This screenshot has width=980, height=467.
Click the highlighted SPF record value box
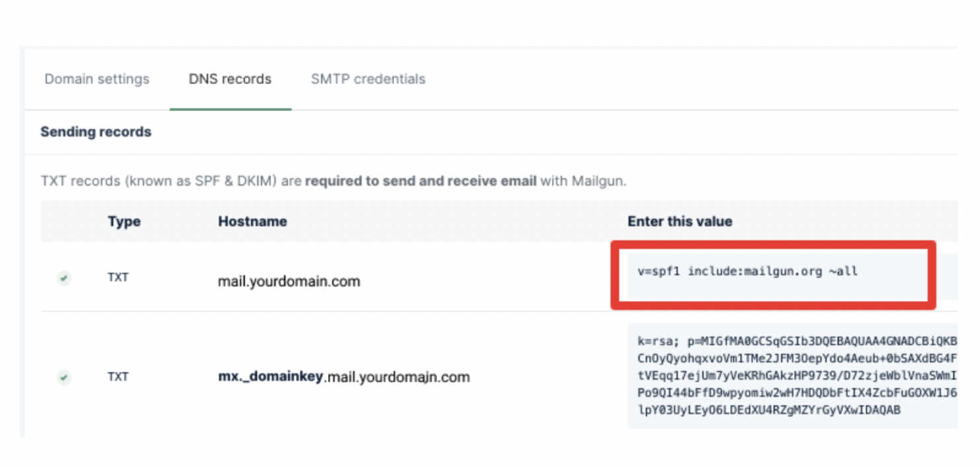[774, 273]
